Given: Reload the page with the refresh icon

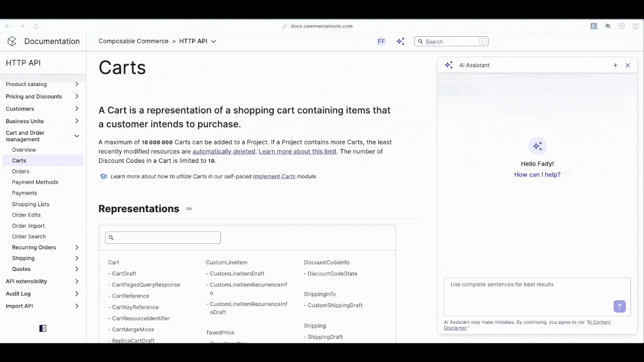Looking at the screenshot, I should [x=36, y=26].
